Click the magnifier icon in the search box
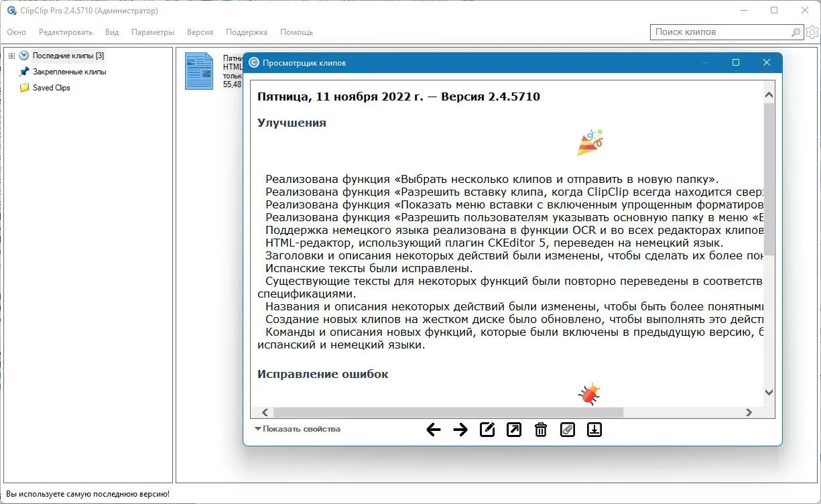 795,31
